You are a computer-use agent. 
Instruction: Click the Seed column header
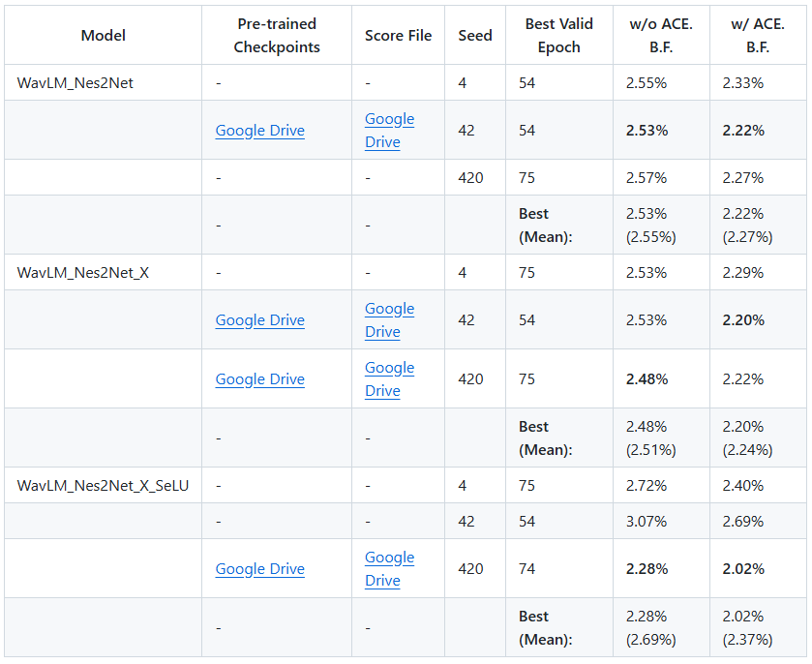(475, 36)
